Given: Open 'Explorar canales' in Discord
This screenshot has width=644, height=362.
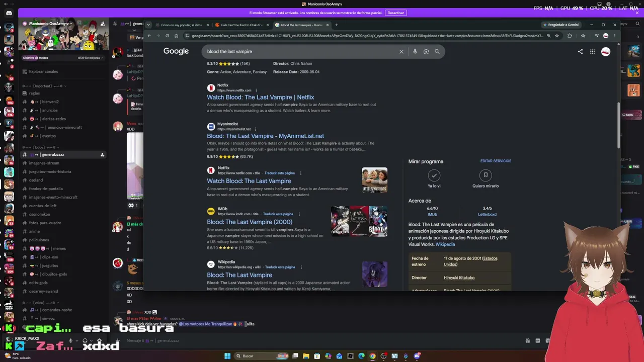Looking at the screenshot, I should point(63,71).
